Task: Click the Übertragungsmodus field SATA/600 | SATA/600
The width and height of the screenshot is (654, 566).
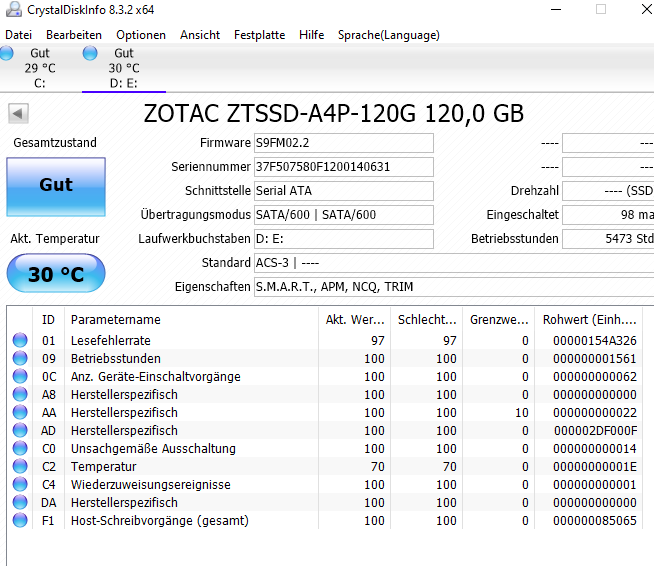Action: 344,215
